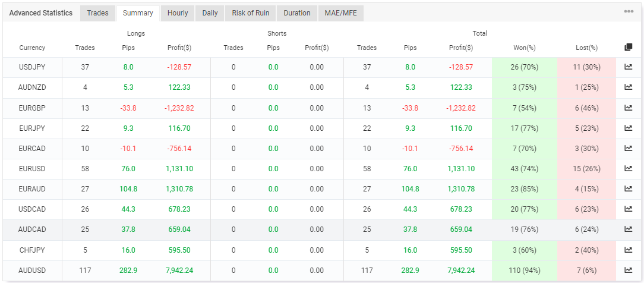The width and height of the screenshot is (644, 283).
Task: Select the AUDUSD currency cell
Action: [x=32, y=271]
